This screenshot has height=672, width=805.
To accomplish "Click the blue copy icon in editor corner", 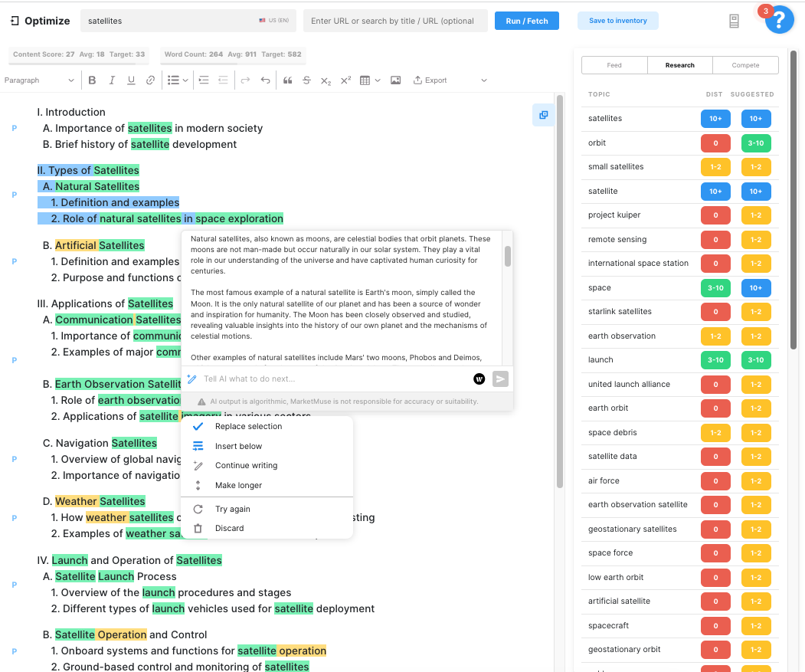I will [x=543, y=115].
